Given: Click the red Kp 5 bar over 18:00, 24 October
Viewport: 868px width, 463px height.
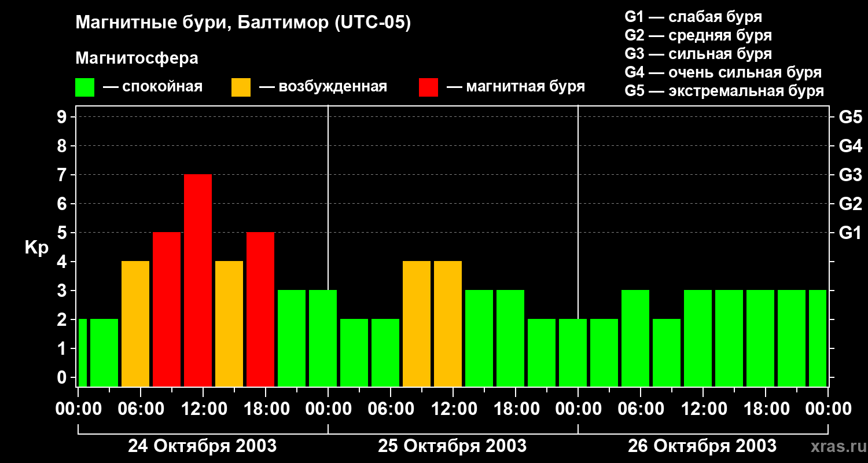Looking at the screenshot, I should pyautogui.click(x=260, y=309).
